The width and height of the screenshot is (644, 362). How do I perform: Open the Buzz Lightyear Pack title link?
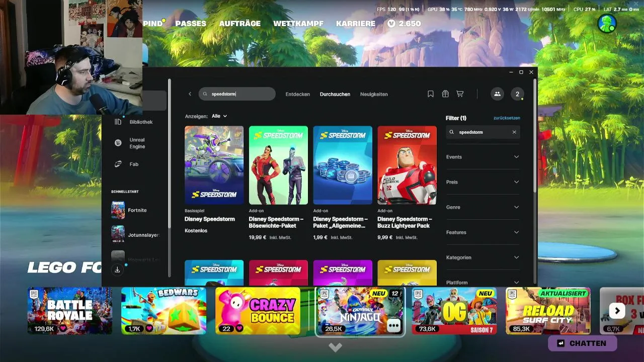pyautogui.click(x=405, y=222)
